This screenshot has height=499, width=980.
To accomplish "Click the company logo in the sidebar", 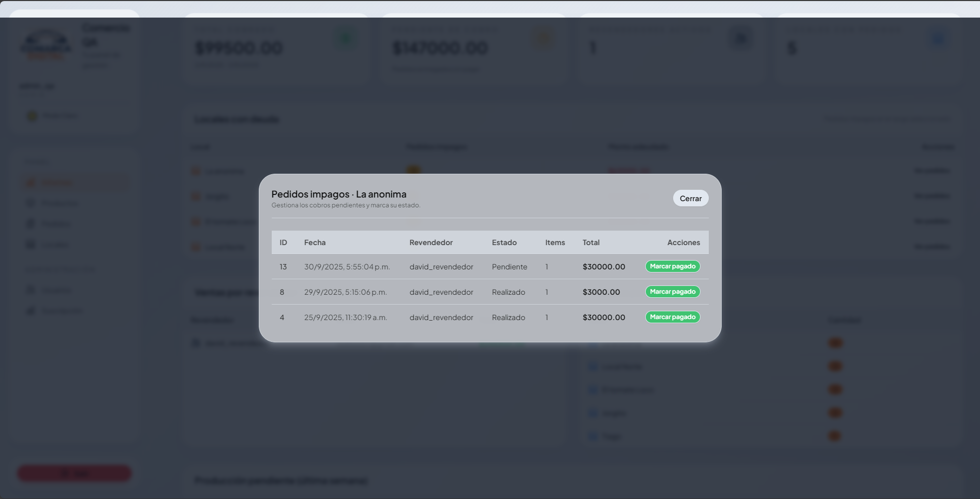I will pos(46,45).
